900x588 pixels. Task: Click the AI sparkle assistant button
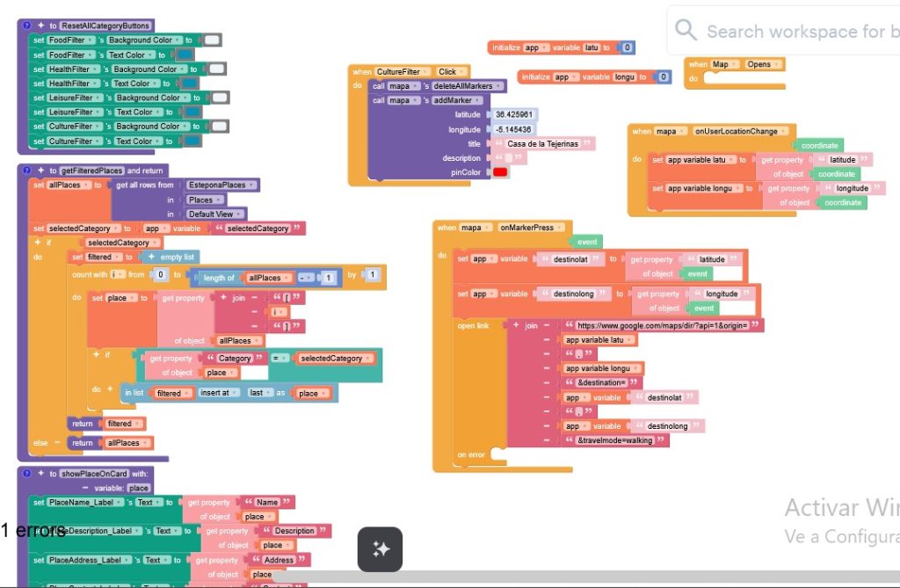point(380,549)
